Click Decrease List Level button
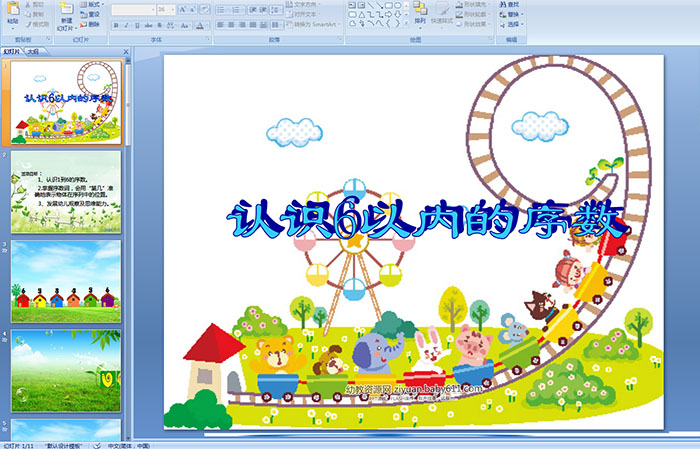Screen dimensions: 700x449 click(x=253, y=10)
